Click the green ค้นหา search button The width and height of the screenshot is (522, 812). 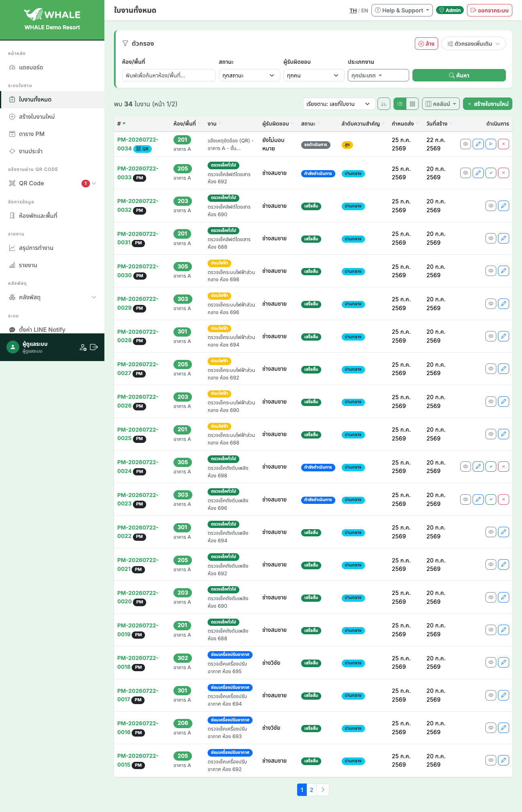point(459,75)
